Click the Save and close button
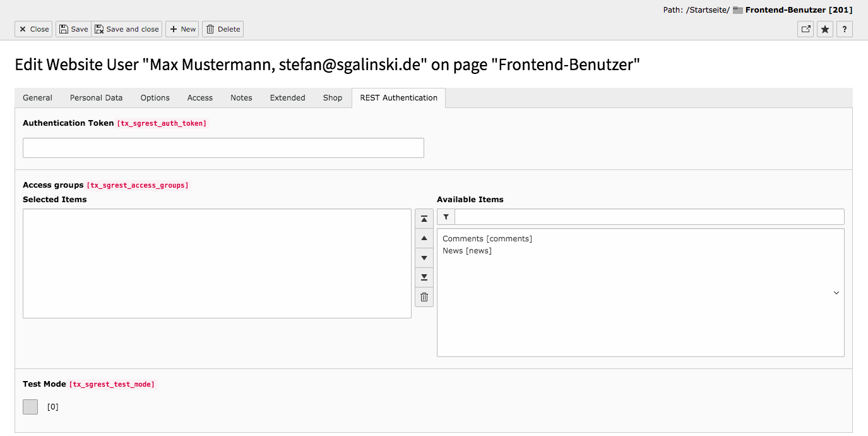The height and width of the screenshot is (436, 868). pos(126,29)
